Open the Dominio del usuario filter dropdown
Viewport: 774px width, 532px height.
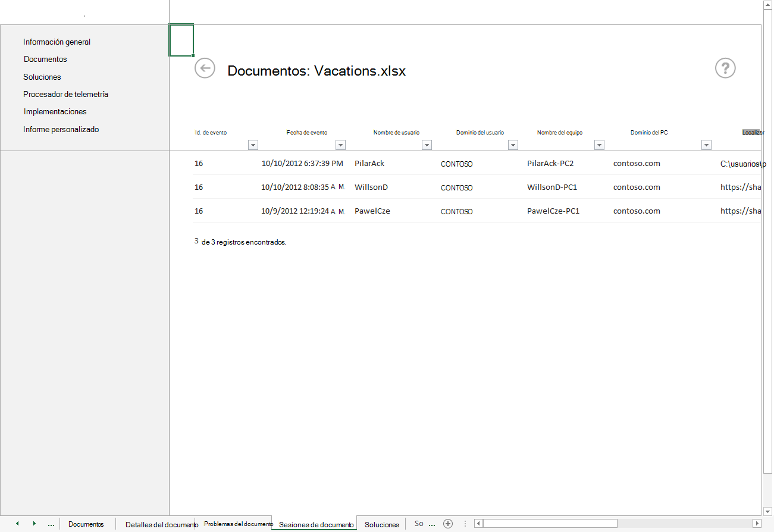[x=513, y=145]
